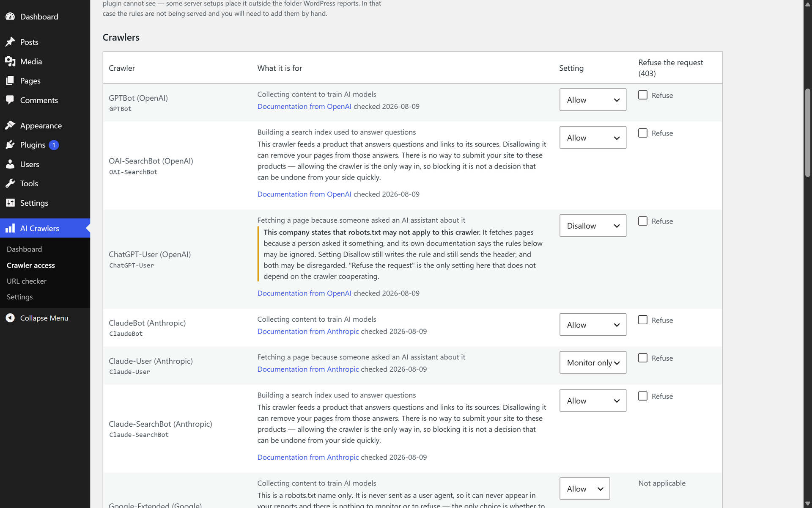The height and width of the screenshot is (508, 812).
Task: Click the Media library icon
Action: click(10, 61)
